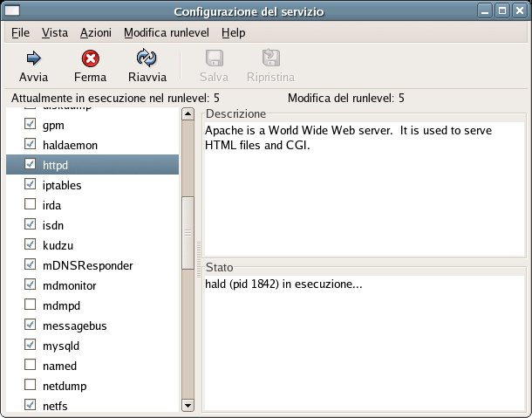This screenshot has height=418, width=532.
Task: Select the messagebus service name
Action: (75, 326)
